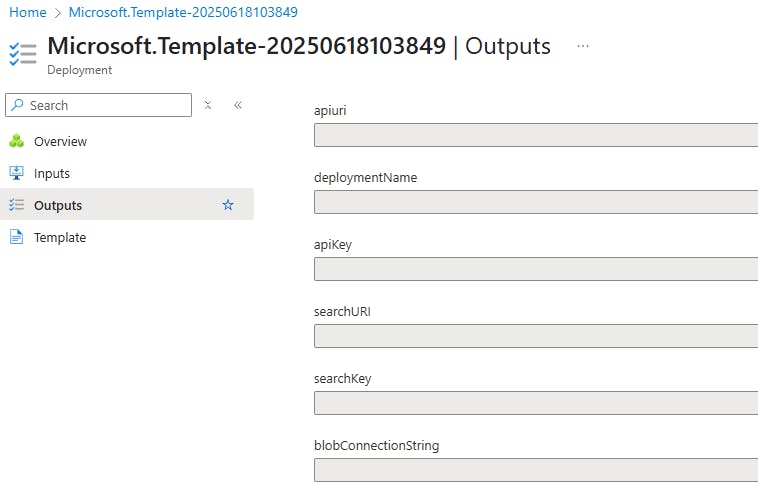Image resolution: width=758 pixels, height=496 pixels.
Task: Click the searchKey output field
Action: (x=536, y=403)
